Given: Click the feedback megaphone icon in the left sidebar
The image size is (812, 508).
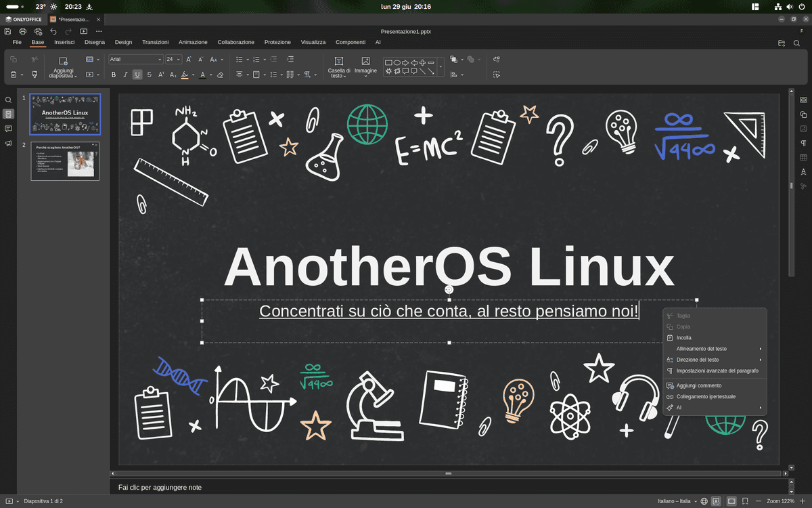Looking at the screenshot, I should click(x=8, y=143).
